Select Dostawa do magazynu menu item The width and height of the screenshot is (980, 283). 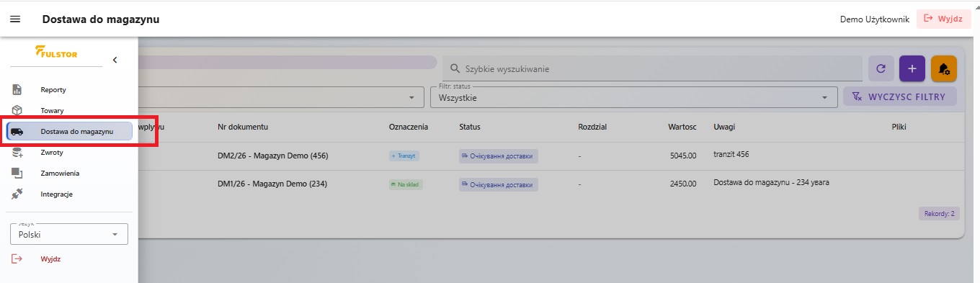pos(69,131)
